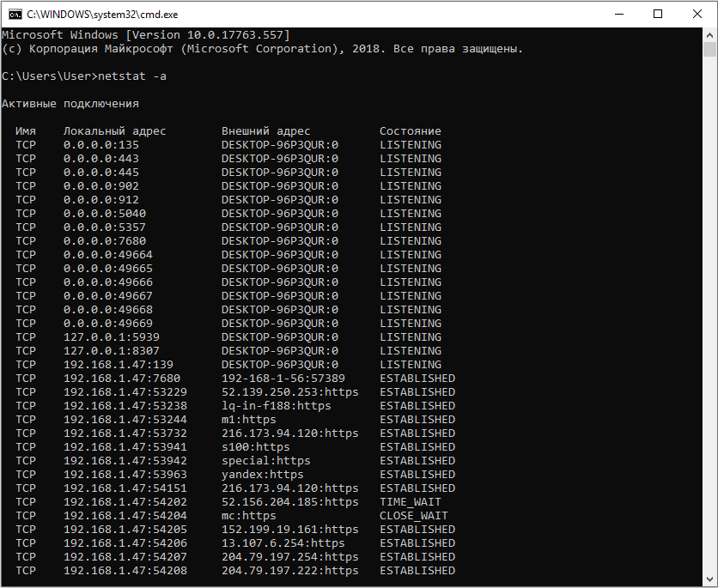Click the CLOSE_WAIT connection state
The width and height of the screenshot is (718, 588).
coord(413,516)
